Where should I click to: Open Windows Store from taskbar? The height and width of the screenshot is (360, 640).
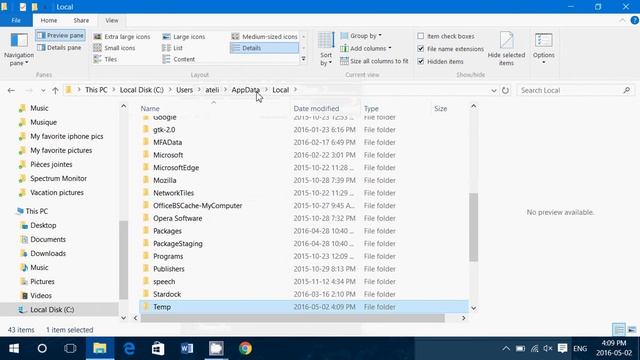(158, 349)
